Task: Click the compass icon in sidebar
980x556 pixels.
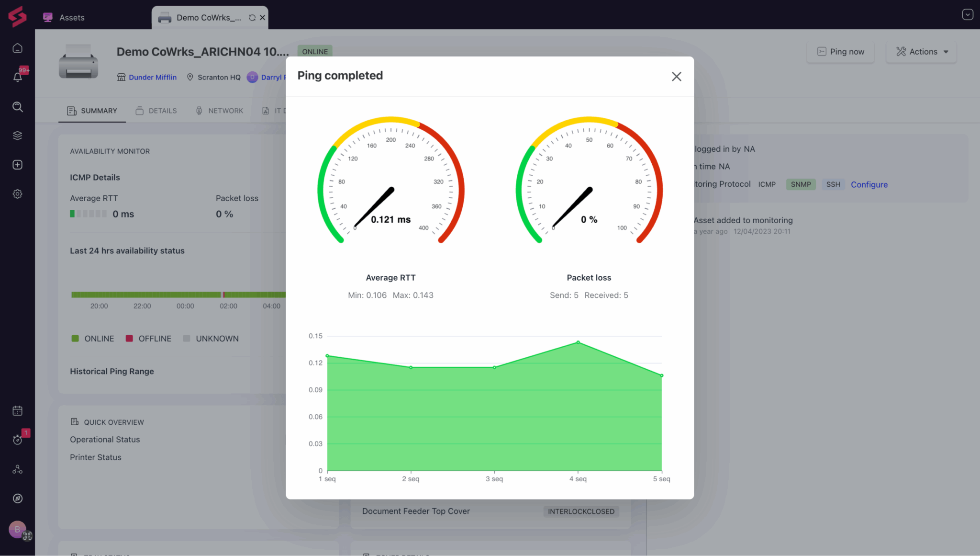Action: (x=18, y=499)
